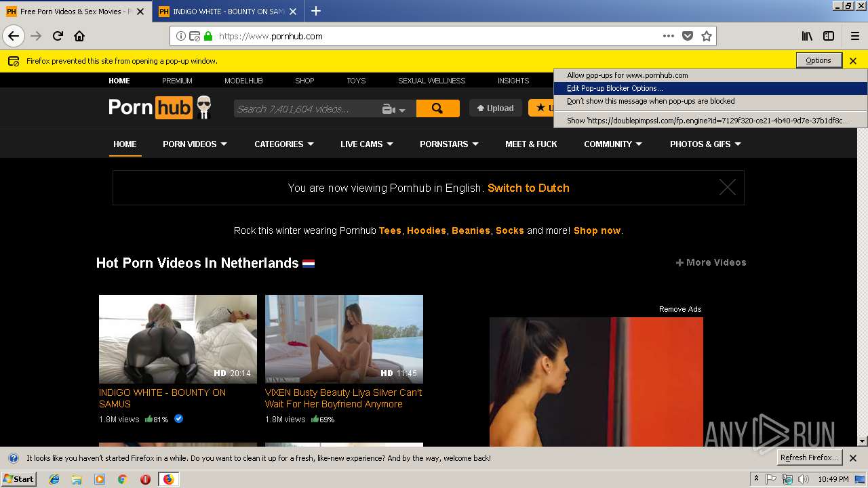The height and width of the screenshot is (488, 868).
Task: Close the second browser tab
Action: tap(292, 12)
